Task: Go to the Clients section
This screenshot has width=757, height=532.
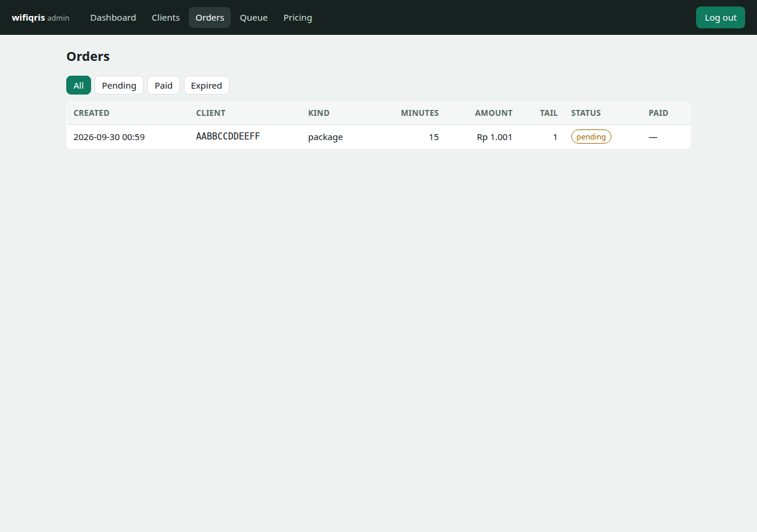Action: click(166, 18)
